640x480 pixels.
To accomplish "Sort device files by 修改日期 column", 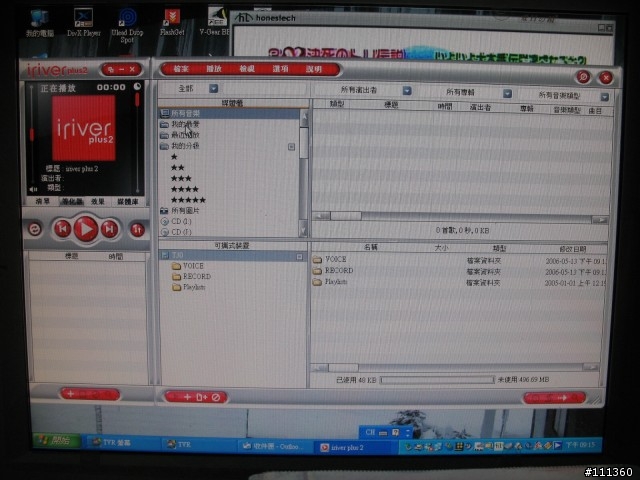I will tap(573, 249).
